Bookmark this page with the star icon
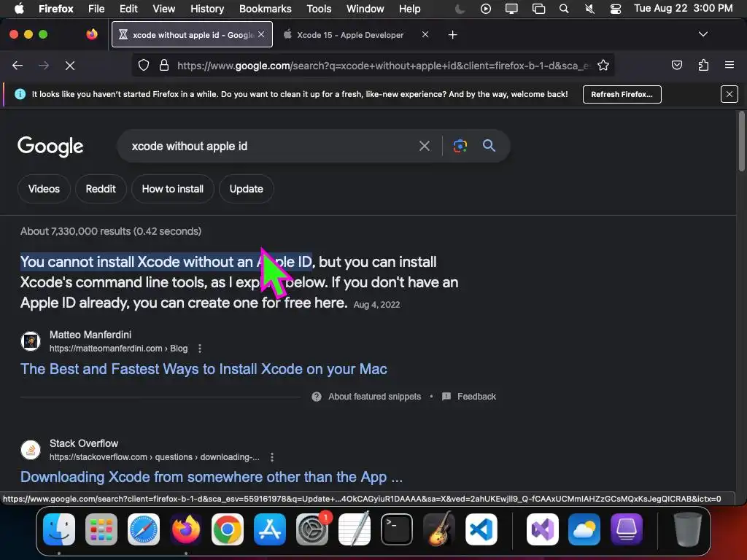747x560 pixels. 603,65
